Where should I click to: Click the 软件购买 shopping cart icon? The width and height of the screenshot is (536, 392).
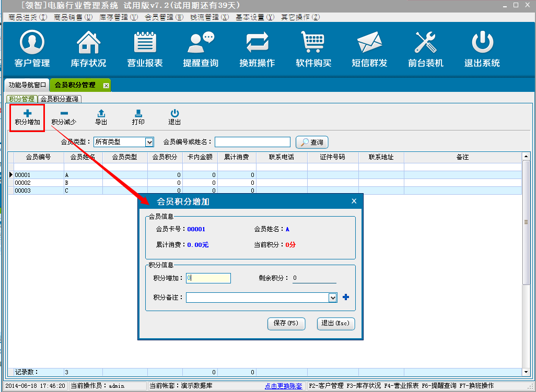313,49
